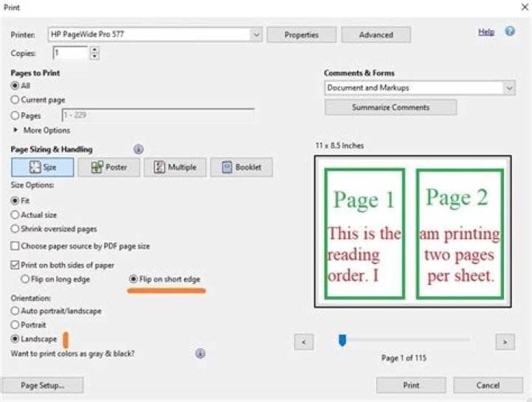The image size is (532, 402).
Task: Enable Choose paper source by PDF page size
Action: tap(15, 246)
